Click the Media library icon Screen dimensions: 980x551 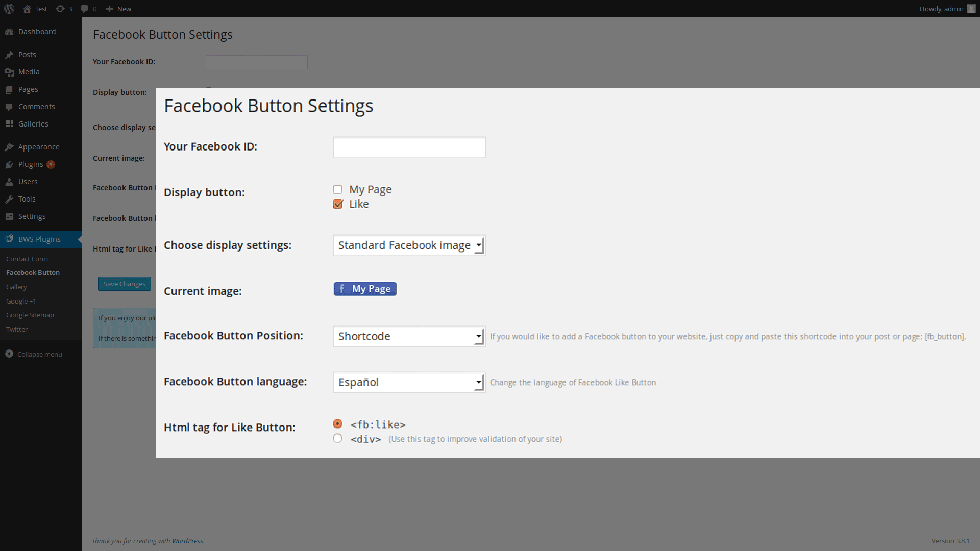tap(9, 72)
